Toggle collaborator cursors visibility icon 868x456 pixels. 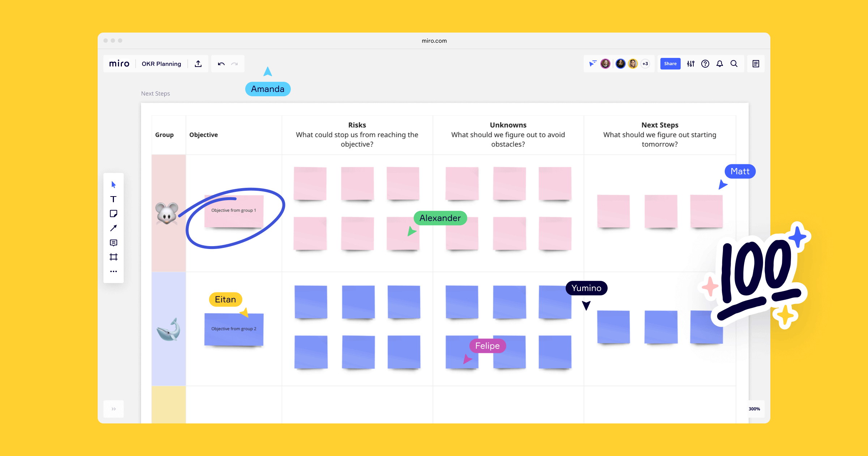click(x=592, y=64)
